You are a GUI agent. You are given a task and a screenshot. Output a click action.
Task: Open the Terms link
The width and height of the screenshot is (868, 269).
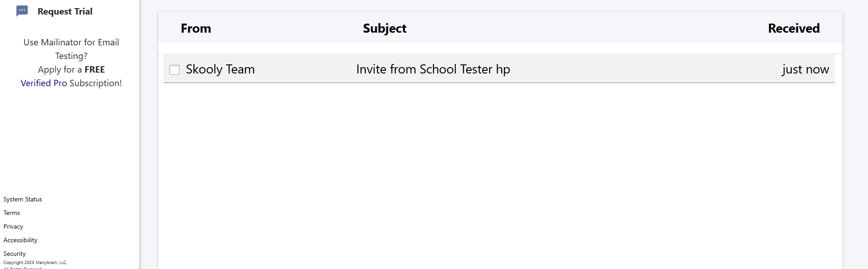(12, 213)
